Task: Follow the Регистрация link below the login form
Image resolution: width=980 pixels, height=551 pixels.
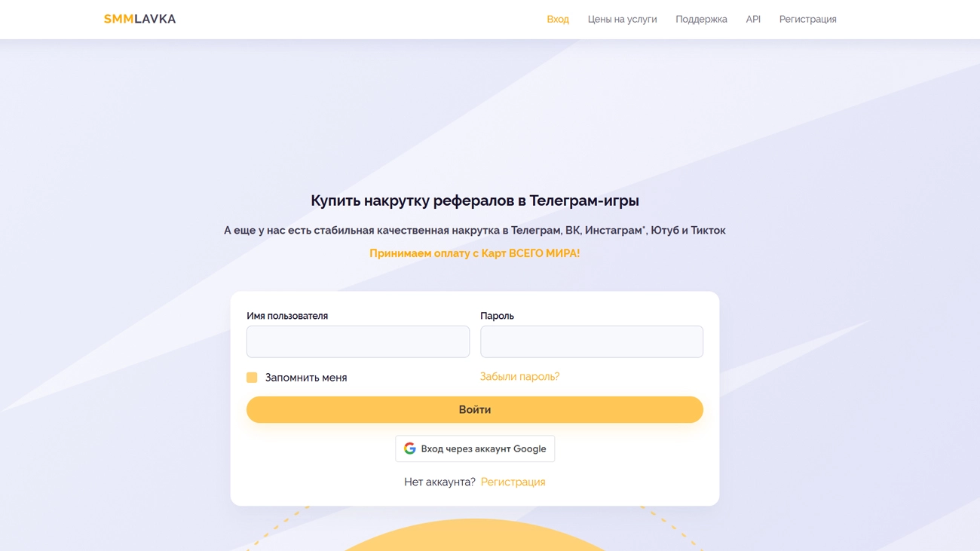Action: coord(513,481)
